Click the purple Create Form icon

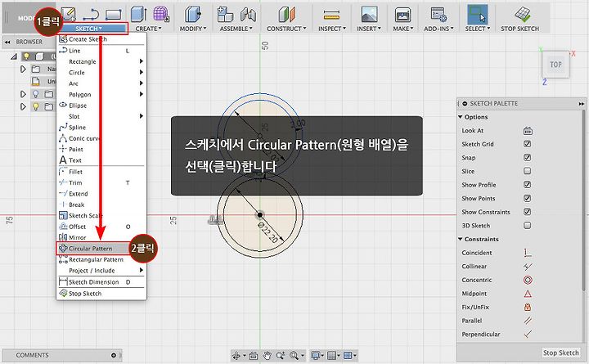pos(161,14)
